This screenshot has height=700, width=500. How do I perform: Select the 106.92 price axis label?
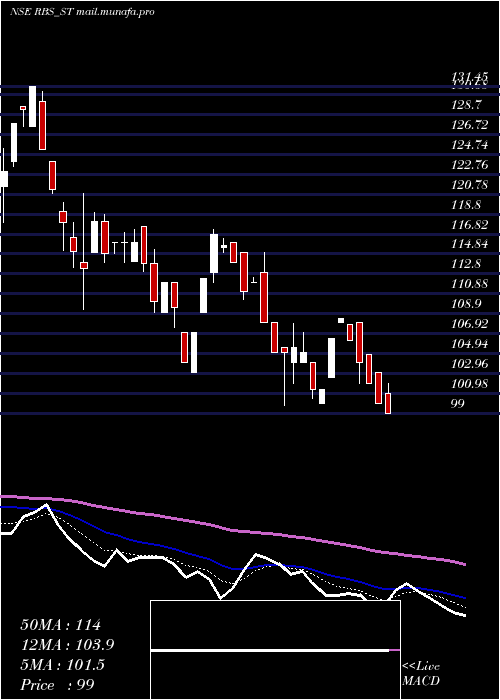point(470,324)
